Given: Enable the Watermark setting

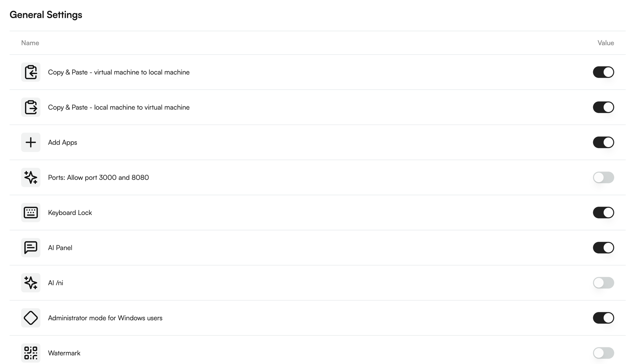Looking at the screenshot, I should (603, 353).
